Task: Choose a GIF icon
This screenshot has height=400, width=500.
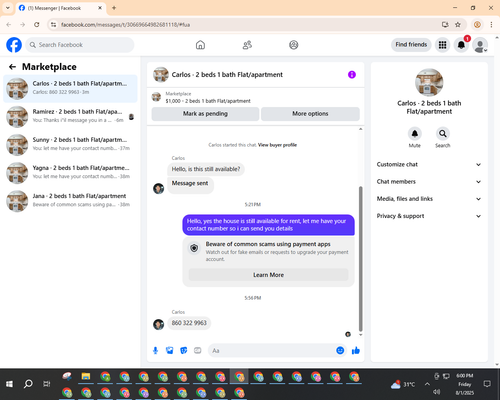Action: (x=198, y=350)
